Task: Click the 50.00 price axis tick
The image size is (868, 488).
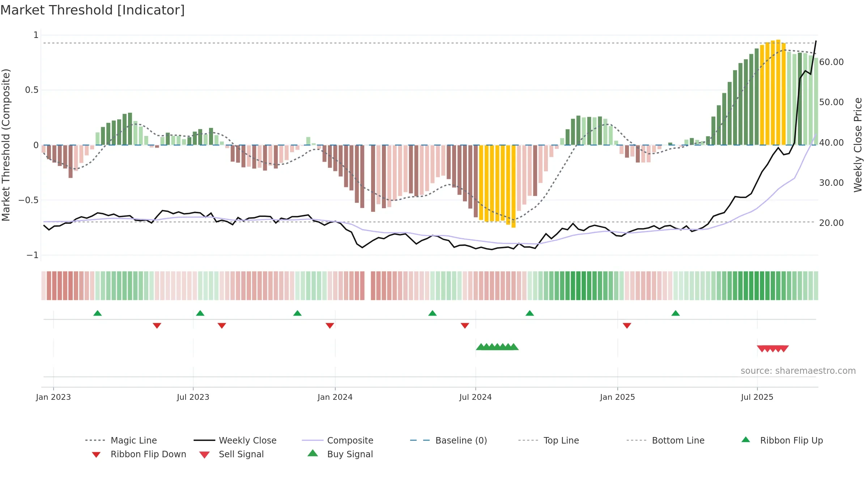Action: pyautogui.click(x=831, y=102)
